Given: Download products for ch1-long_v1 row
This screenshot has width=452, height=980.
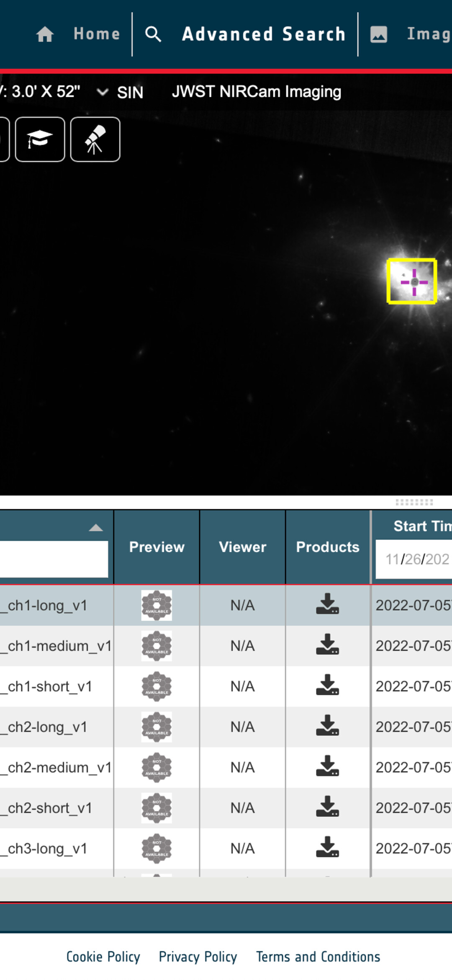Looking at the screenshot, I should point(327,604).
